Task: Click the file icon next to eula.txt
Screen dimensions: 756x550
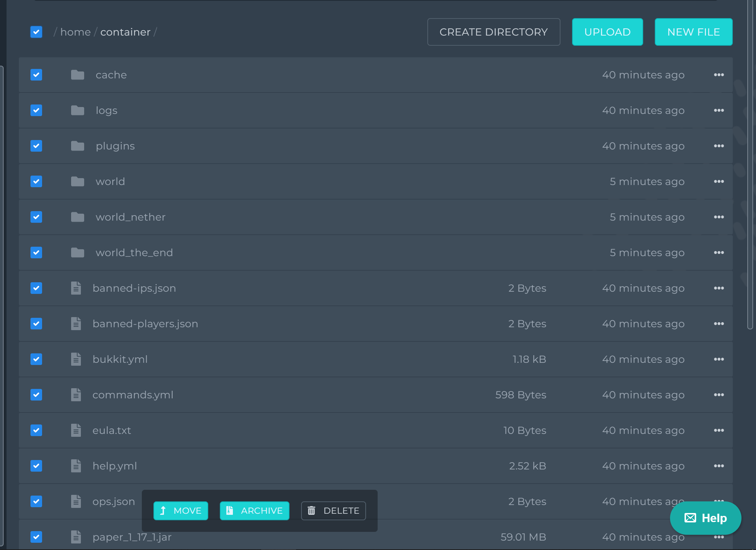Action: (x=75, y=430)
